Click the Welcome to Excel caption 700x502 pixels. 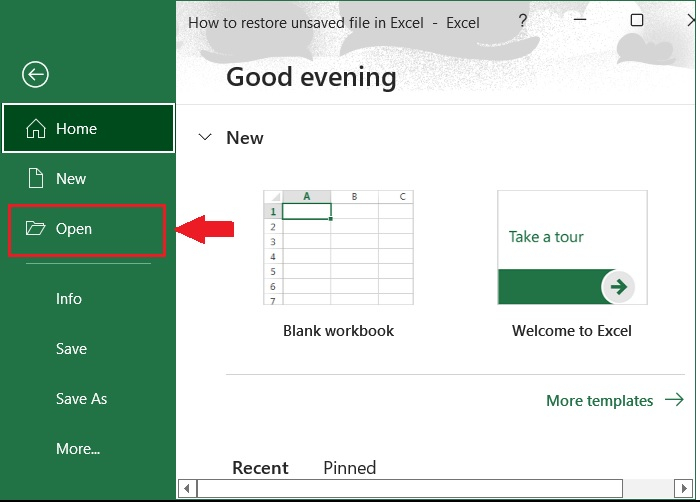point(572,331)
